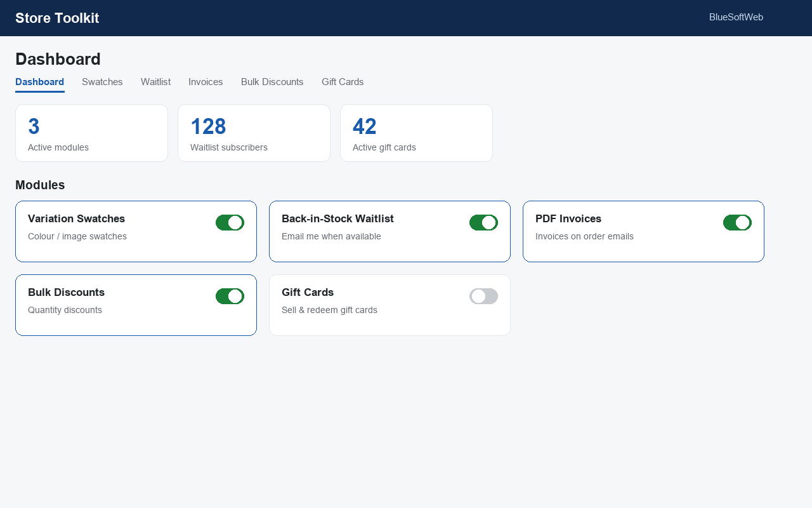Image resolution: width=812 pixels, height=508 pixels.
Task: Click the 'Sell & redeem gift cards' text
Action: point(329,310)
